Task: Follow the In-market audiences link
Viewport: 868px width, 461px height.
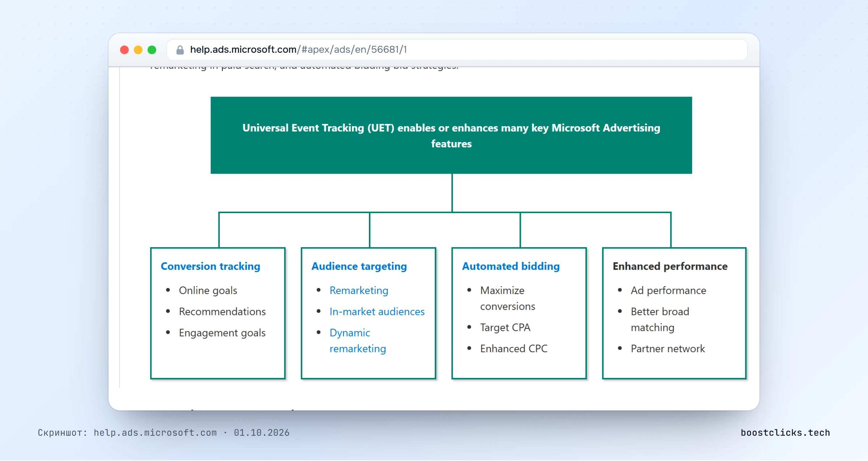Action: 377,311
